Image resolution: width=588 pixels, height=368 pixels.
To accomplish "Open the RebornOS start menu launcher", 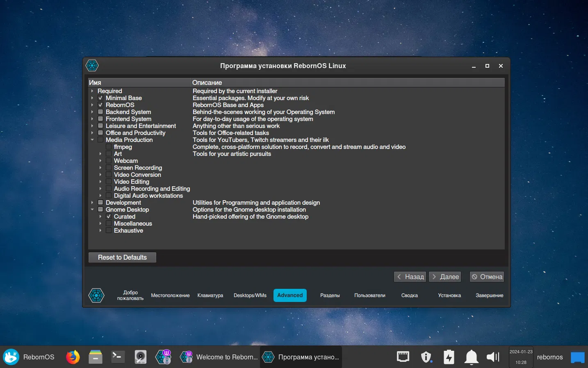I will tap(29, 357).
